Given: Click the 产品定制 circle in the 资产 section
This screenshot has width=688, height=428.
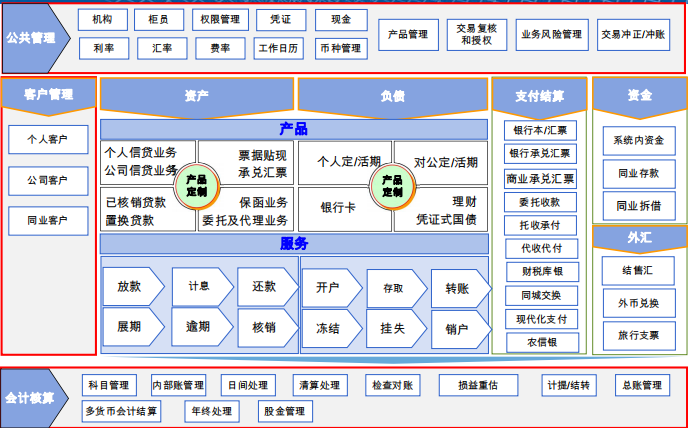Looking at the screenshot, I should pyautogui.click(x=196, y=184).
